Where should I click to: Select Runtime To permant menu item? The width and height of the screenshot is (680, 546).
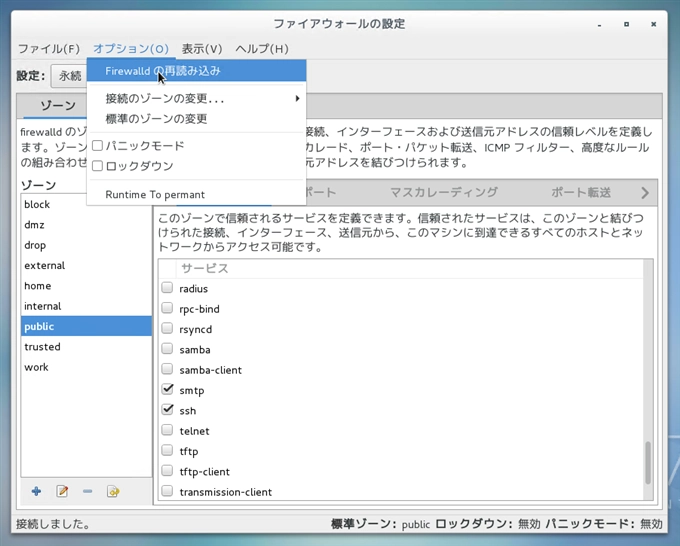pyautogui.click(x=196, y=194)
